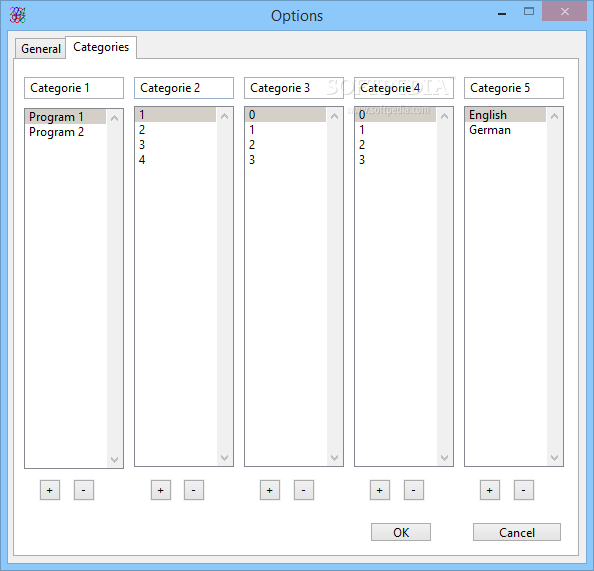The width and height of the screenshot is (594, 571).
Task: Click the Categorie 5 list scroll down arrow
Action: click(x=554, y=458)
